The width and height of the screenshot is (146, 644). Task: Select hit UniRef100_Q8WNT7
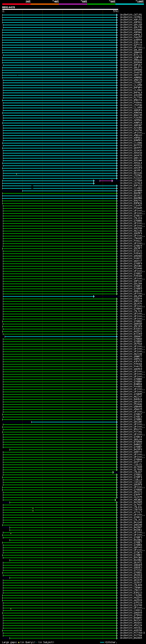click(x=131, y=357)
